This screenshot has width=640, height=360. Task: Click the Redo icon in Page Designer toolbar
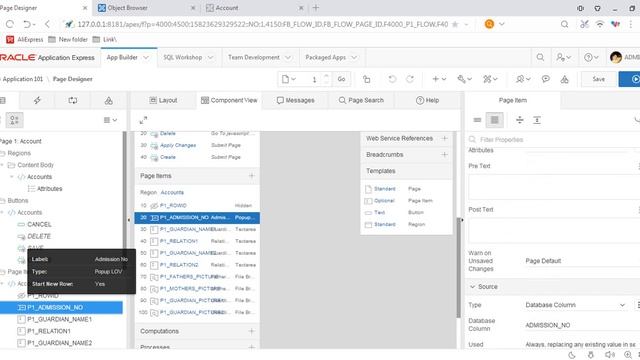[x=410, y=79]
